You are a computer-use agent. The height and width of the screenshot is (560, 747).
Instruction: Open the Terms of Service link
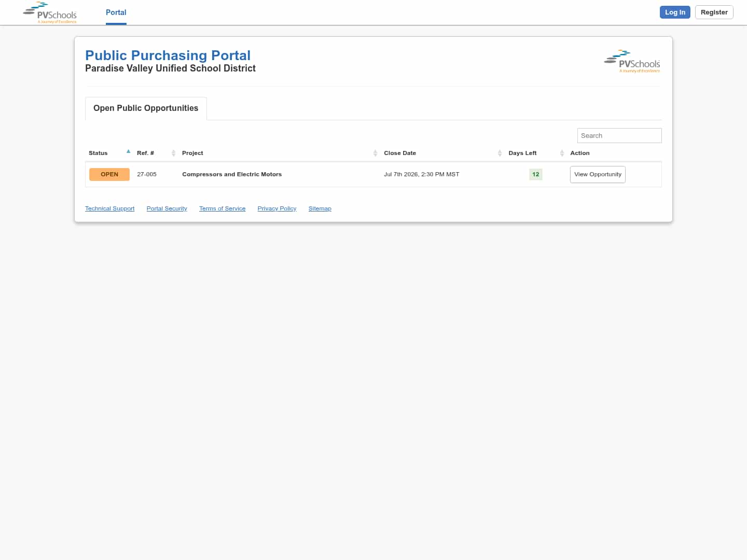pos(222,208)
